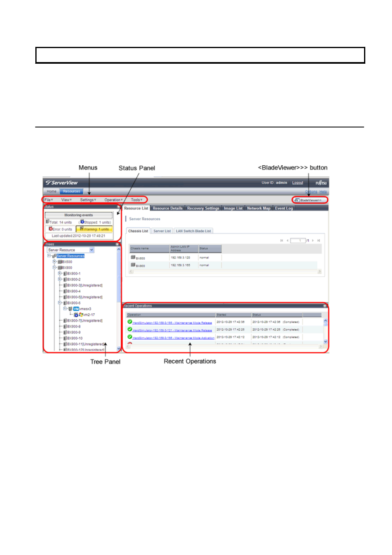Expand the BX900-1 server node
The width and height of the screenshot is (392, 555).
(60, 273)
